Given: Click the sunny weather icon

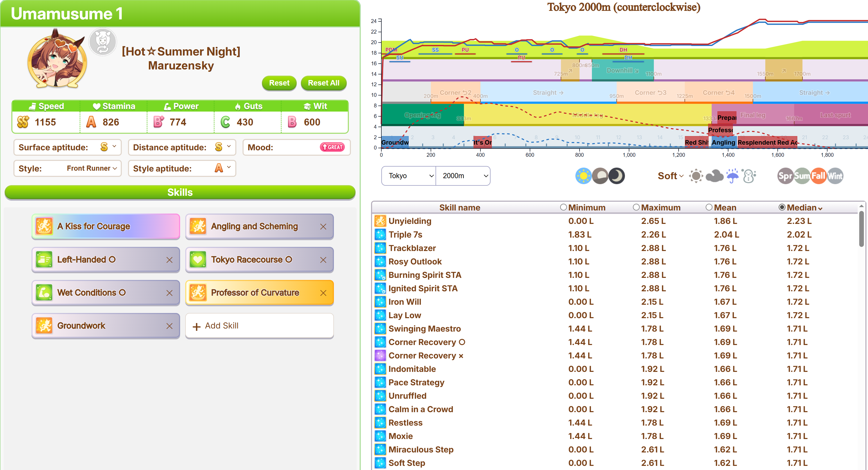Looking at the screenshot, I should (x=696, y=176).
